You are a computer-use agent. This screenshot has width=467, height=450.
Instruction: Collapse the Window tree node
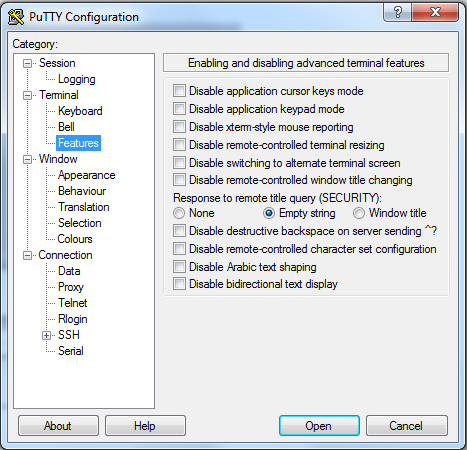point(27,159)
